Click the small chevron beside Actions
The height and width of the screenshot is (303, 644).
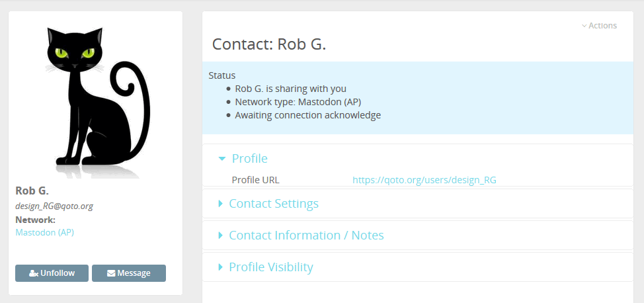pos(584,26)
